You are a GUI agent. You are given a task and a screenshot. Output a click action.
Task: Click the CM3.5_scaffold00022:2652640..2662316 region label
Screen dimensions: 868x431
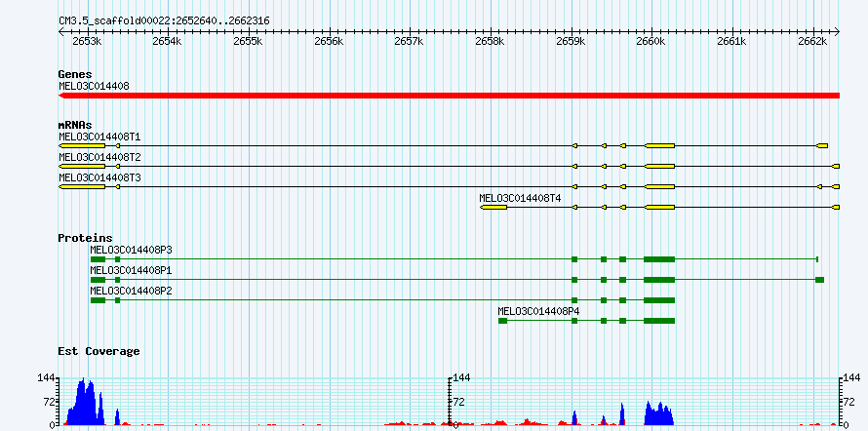165,21
